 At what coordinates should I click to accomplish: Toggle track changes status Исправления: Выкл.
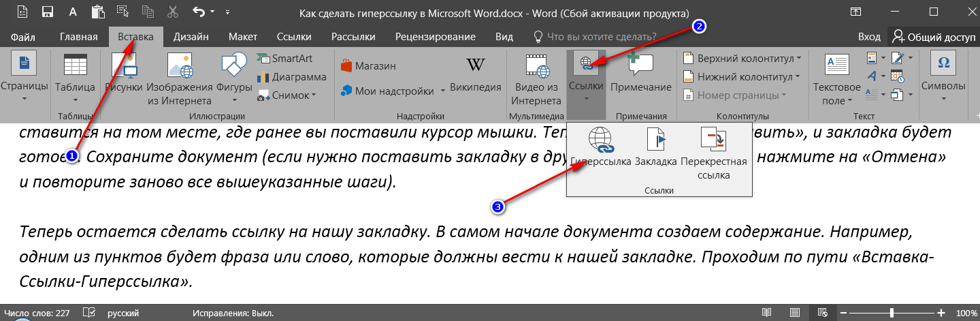pyautogui.click(x=233, y=313)
